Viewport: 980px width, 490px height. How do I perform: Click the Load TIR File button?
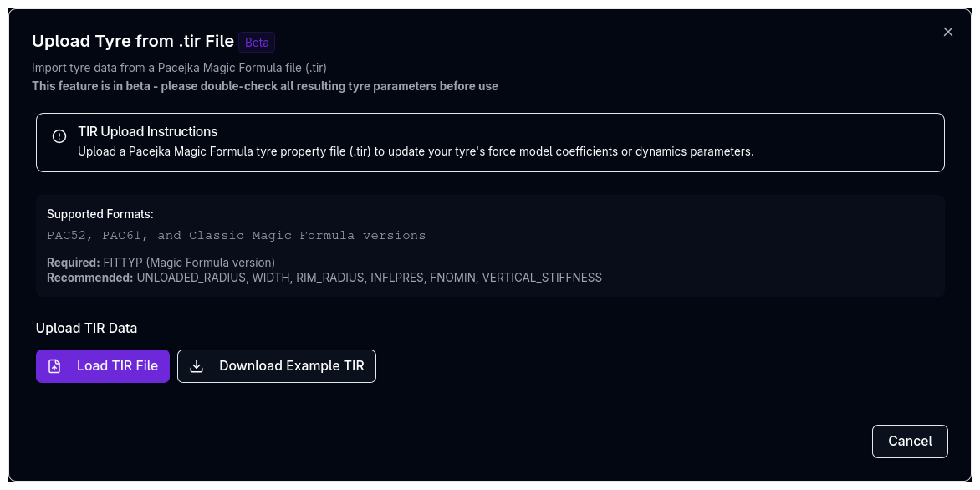(x=103, y=365)
